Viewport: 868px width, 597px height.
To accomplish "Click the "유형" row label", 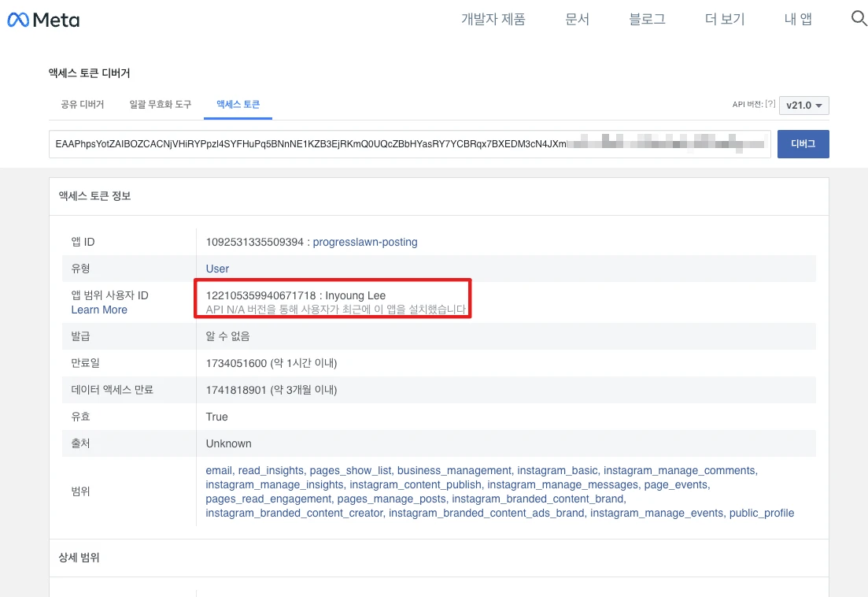I will pos(80,269).
